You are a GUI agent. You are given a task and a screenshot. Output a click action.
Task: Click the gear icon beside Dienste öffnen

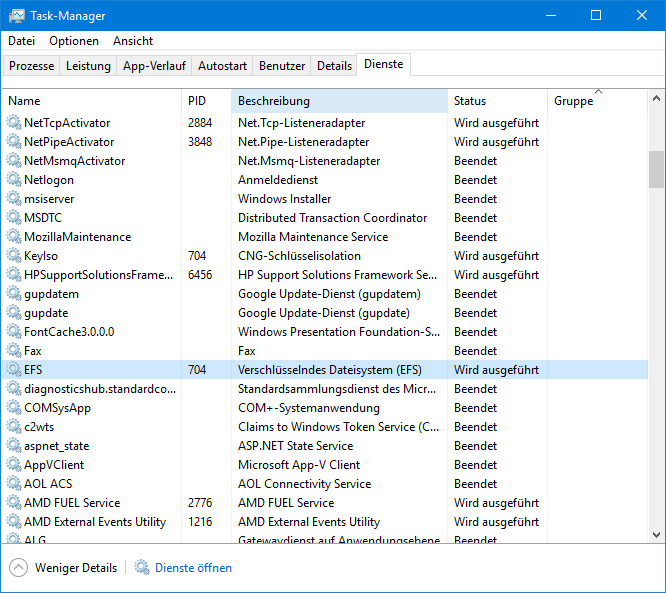[x=142, y=568]
